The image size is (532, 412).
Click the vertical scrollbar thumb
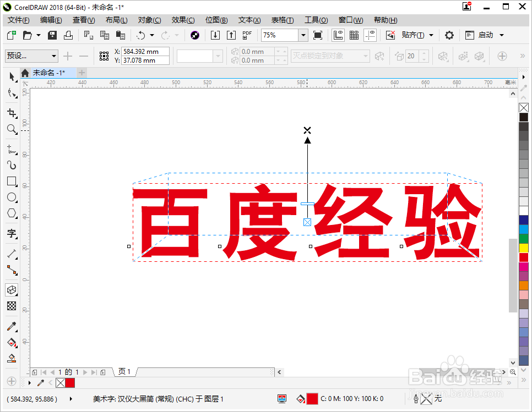[x=513, y=275]
